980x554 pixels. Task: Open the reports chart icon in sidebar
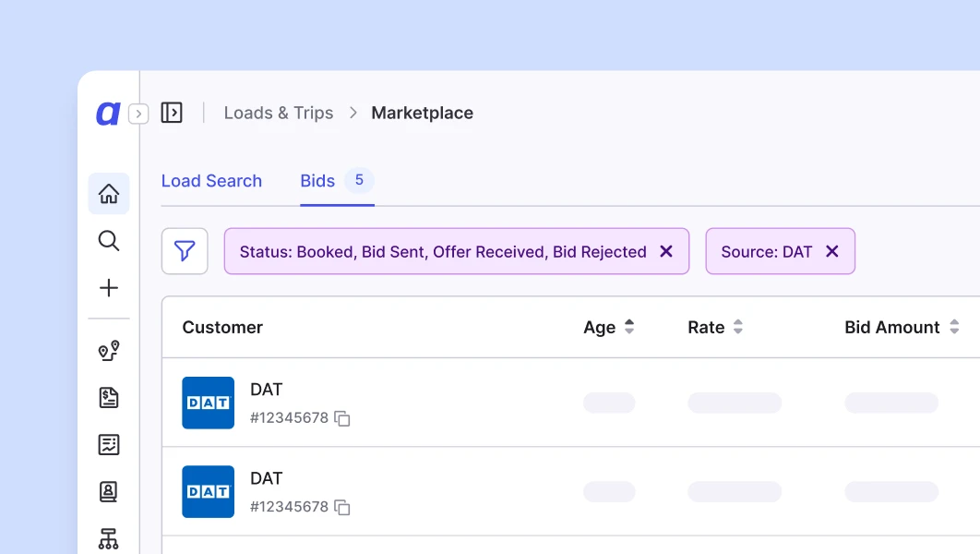coord(109,444)
